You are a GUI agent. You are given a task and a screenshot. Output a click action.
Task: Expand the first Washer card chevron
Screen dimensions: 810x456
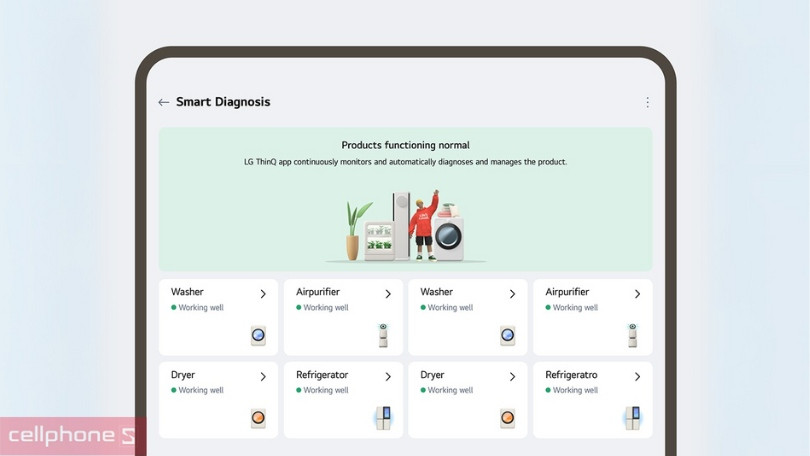[x=263, y=294]
